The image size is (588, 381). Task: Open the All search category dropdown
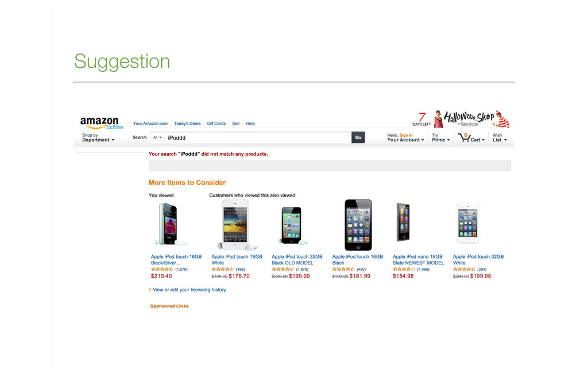click(157, 138)
